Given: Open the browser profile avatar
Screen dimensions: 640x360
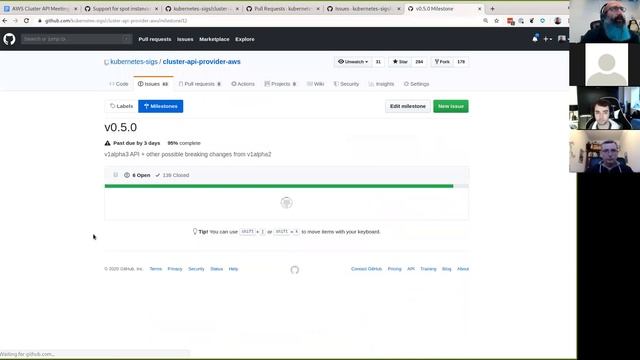Looking at the screenshot, I should click(558, 21).
